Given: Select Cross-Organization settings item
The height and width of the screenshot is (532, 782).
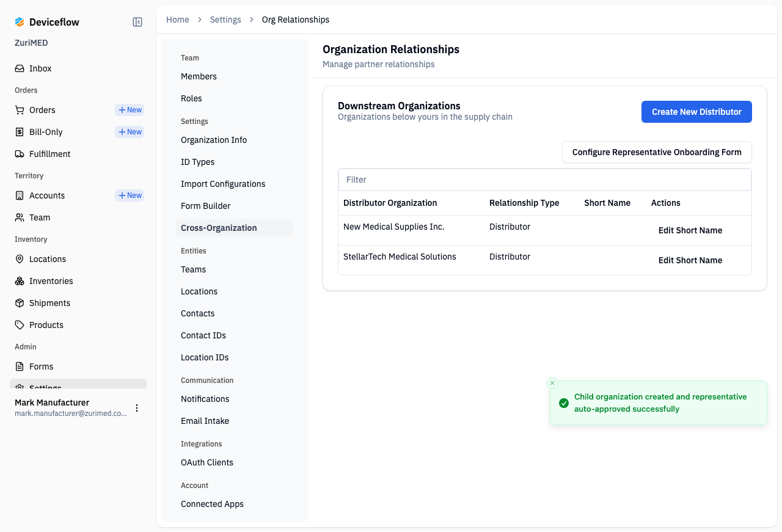Looking at the screenshot, I should point(235,228).
